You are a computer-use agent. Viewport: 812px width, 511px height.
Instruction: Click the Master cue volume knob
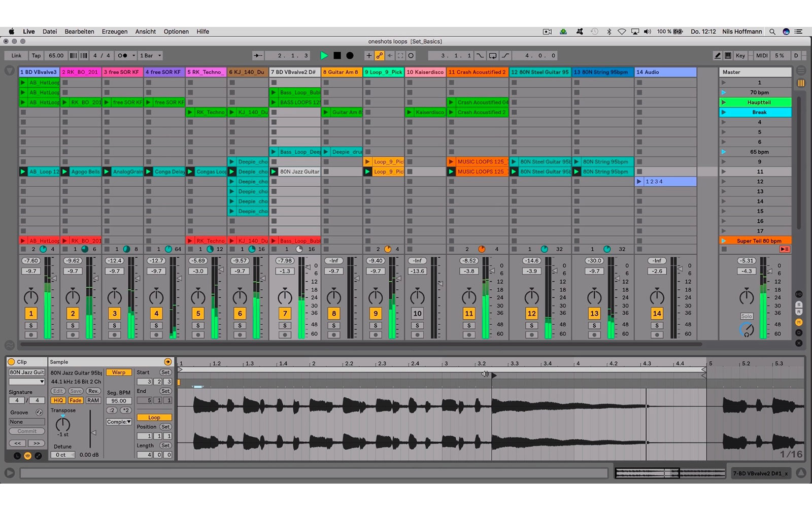coord(747,330)
